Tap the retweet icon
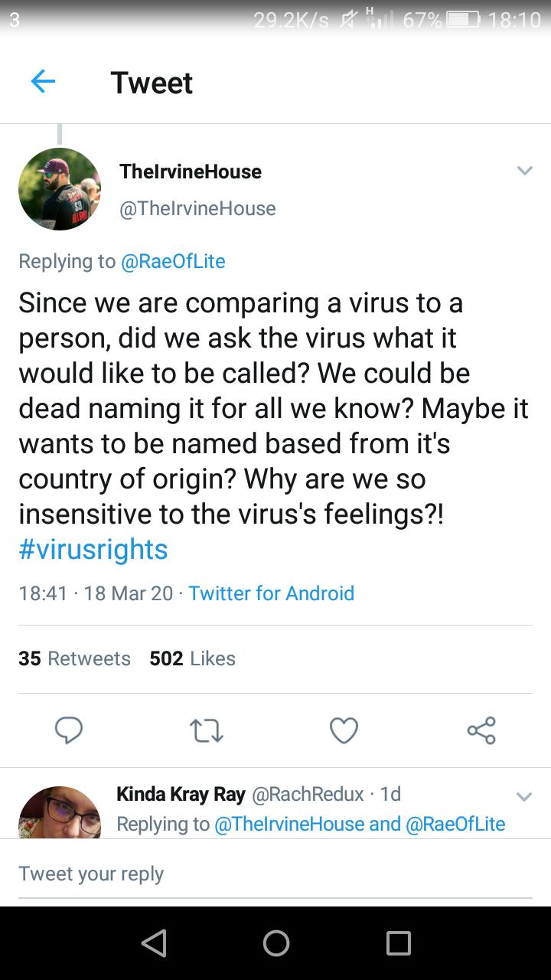The width and height of the screenshot is (551, 980). point(206,731)
